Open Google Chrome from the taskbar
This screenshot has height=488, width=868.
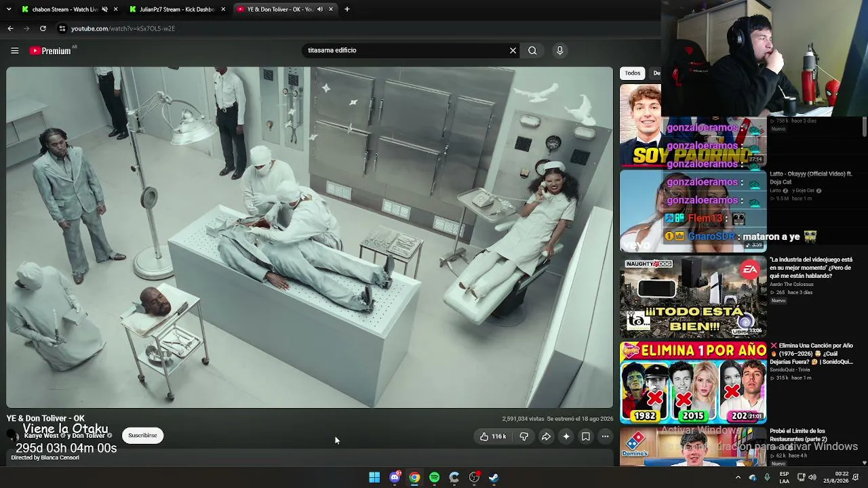(x=414, y=477)
